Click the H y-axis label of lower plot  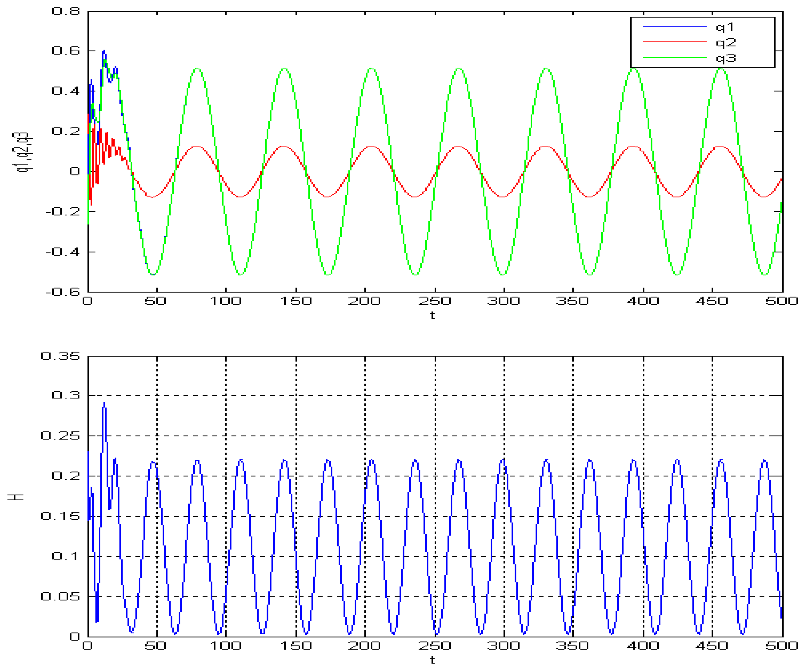coord(16,497)
